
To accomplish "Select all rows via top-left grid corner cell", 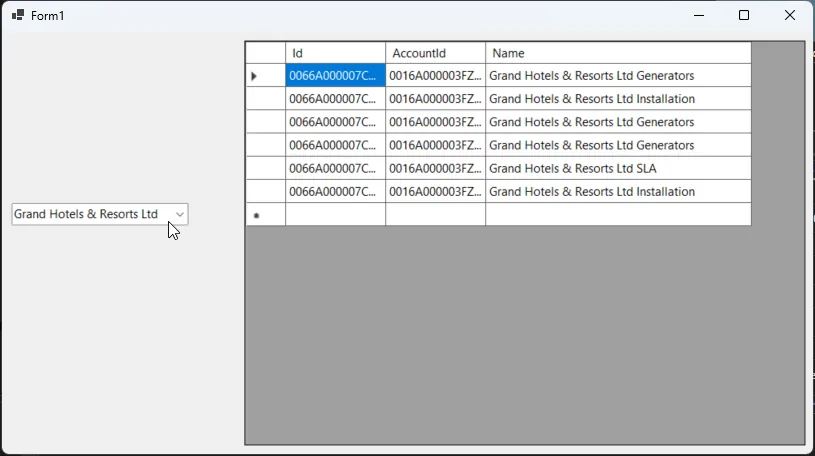I will [266, 53].
